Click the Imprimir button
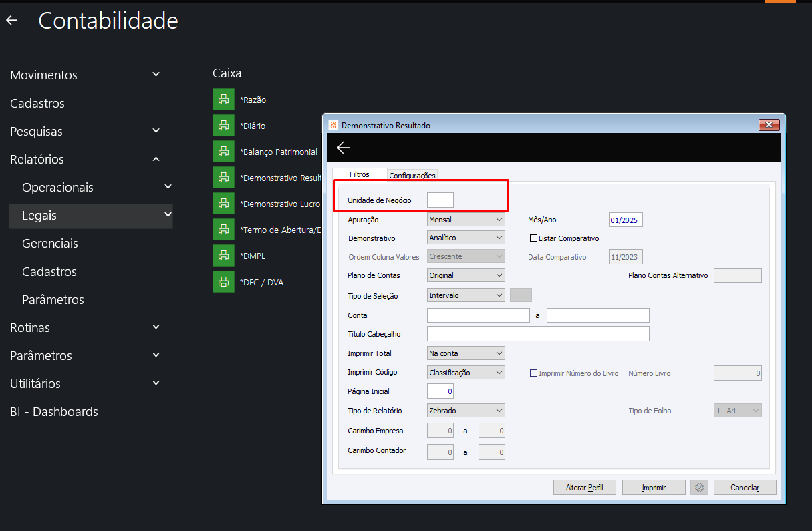The image size is (812, 531). click(x=654, y=487)
